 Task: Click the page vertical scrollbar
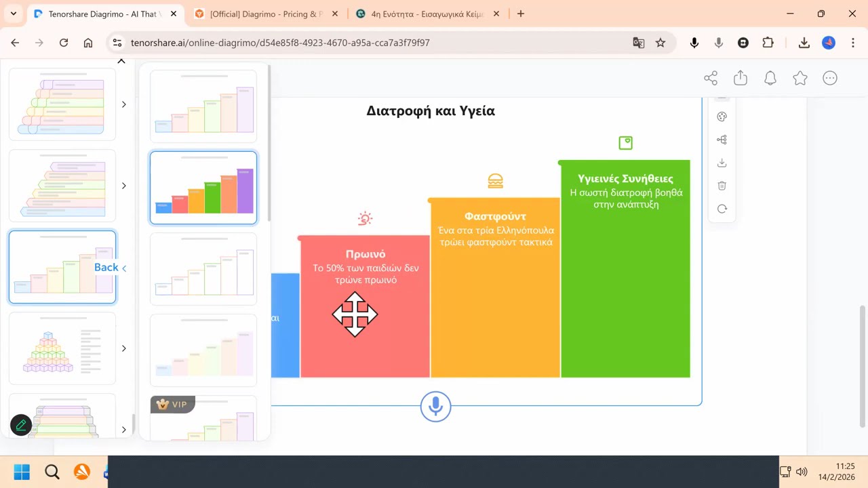click(863, 366)
